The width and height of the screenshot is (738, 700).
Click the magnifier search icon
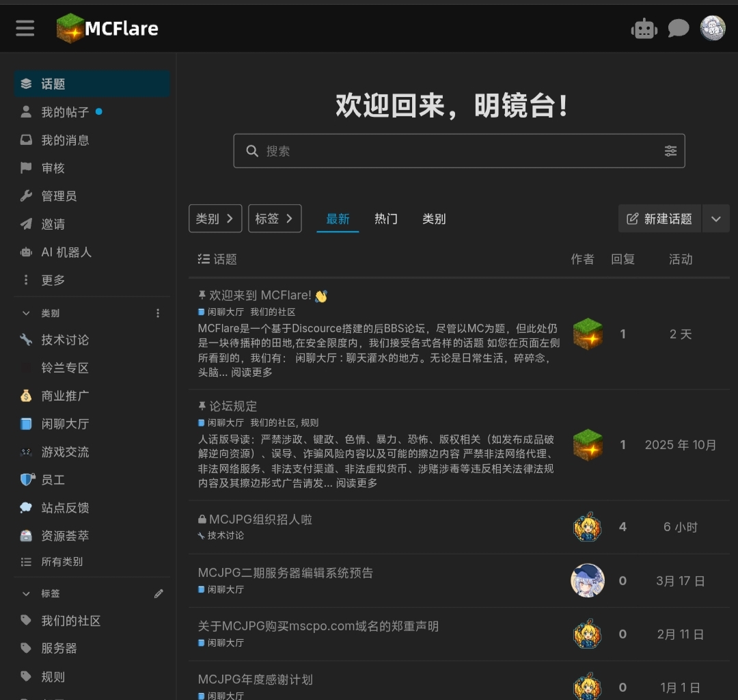pos(252,151)
